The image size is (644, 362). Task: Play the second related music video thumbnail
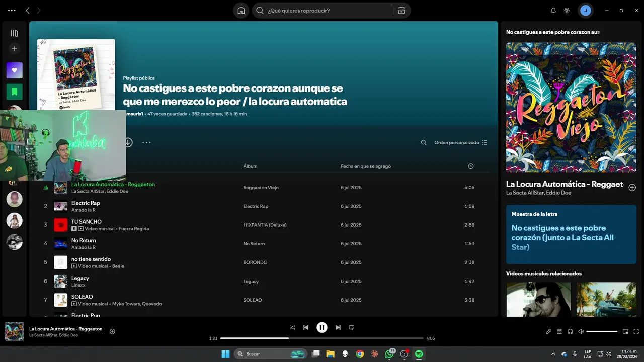pyautogui.click(x=606, y=299)
